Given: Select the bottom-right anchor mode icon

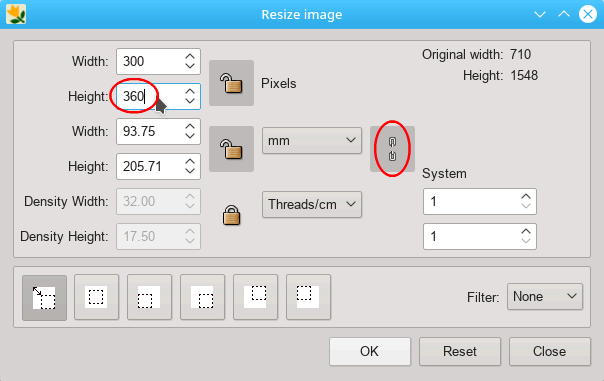Looking at the screenshot, I should coord(202,297).
